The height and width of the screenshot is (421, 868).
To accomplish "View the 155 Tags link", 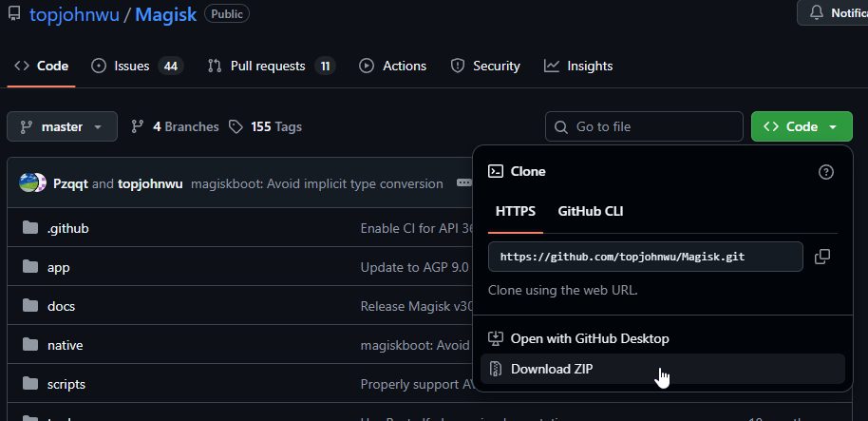I will [265, 126].
